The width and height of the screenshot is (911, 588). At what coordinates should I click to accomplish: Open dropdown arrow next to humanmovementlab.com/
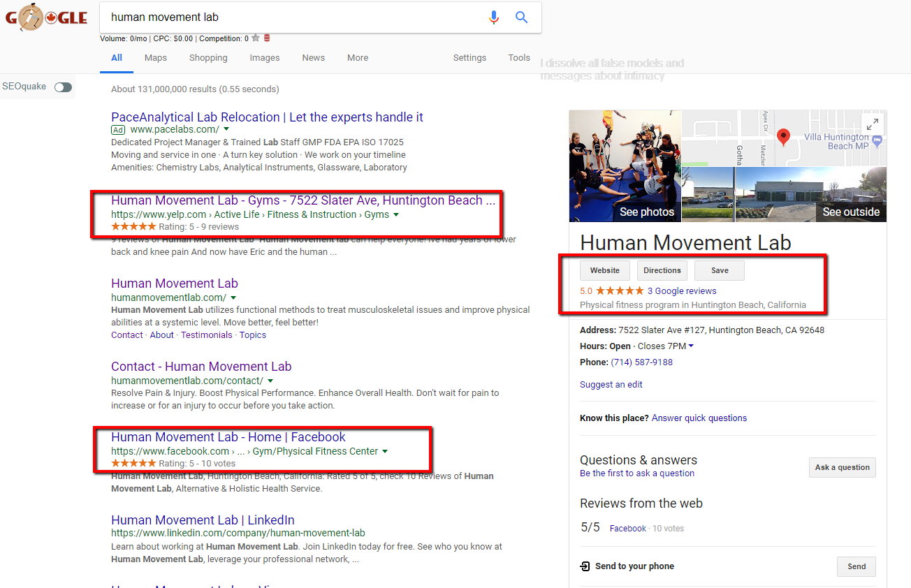point(233,298)
